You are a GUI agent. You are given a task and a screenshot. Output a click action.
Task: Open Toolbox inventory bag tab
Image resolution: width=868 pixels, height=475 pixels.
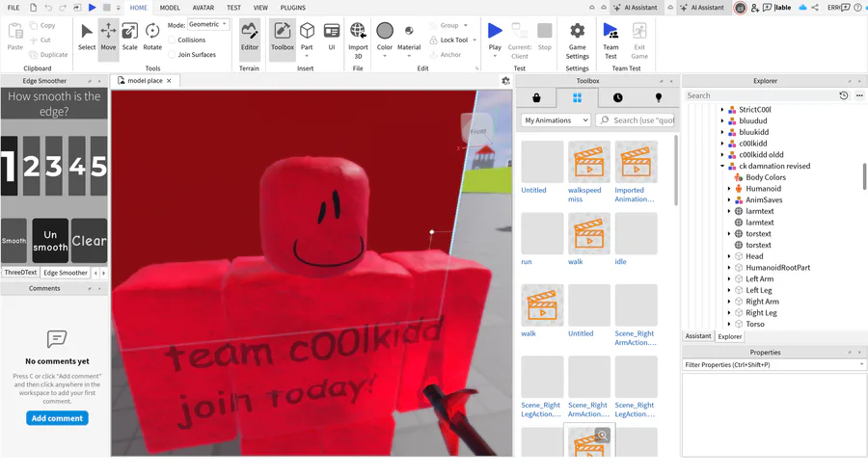pyautogui.click(x=536, y=98)
